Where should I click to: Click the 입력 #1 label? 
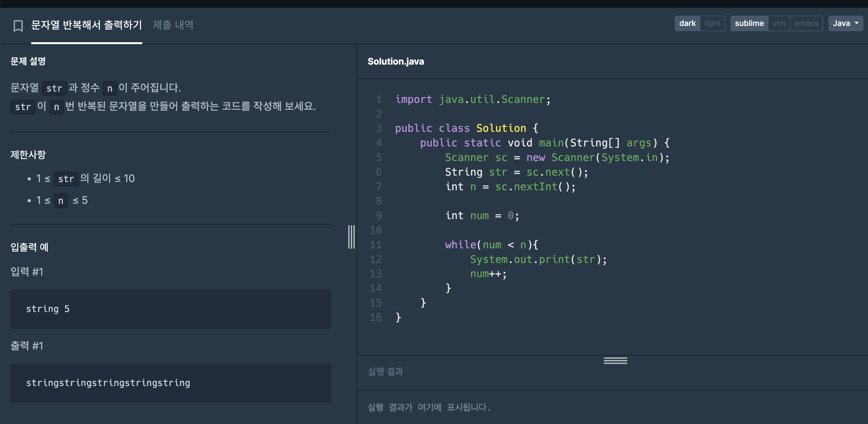[27, 271]
